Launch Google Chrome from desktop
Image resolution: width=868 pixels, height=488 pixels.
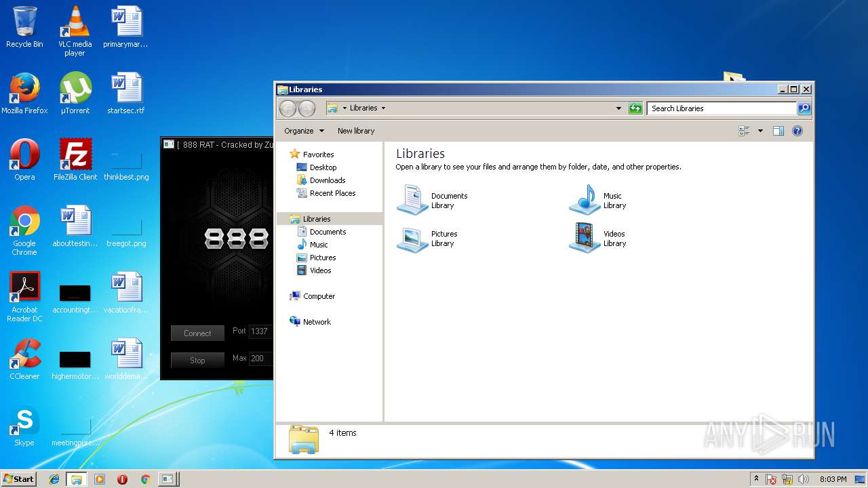(x=24, y=230)
